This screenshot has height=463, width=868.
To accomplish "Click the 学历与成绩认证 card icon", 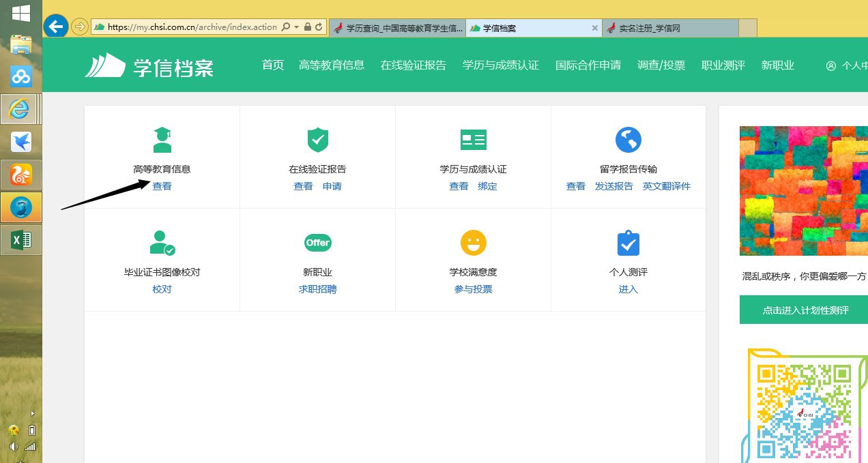I will point(473,140).
